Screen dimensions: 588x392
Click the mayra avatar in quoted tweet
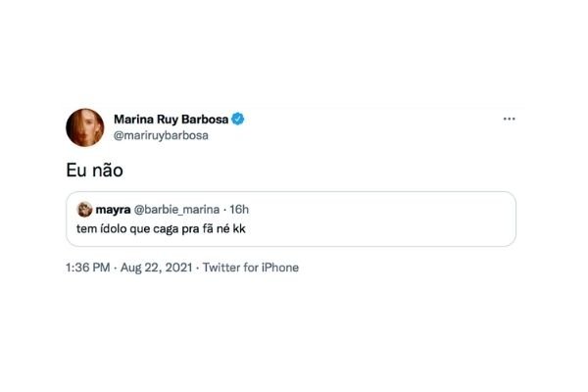coord(84,210)
